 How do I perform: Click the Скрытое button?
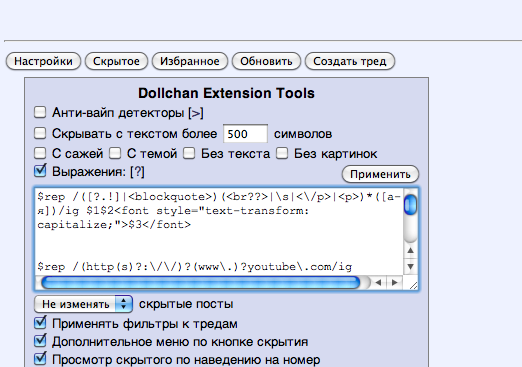[x=116, y=61]
